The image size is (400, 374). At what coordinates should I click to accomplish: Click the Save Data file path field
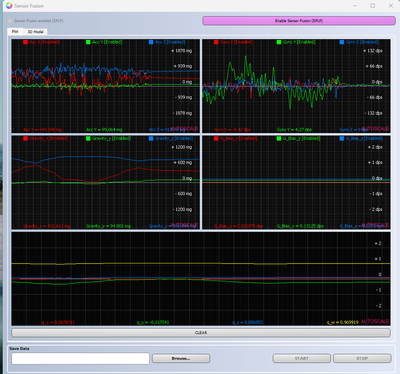click(x=80, y=359)
